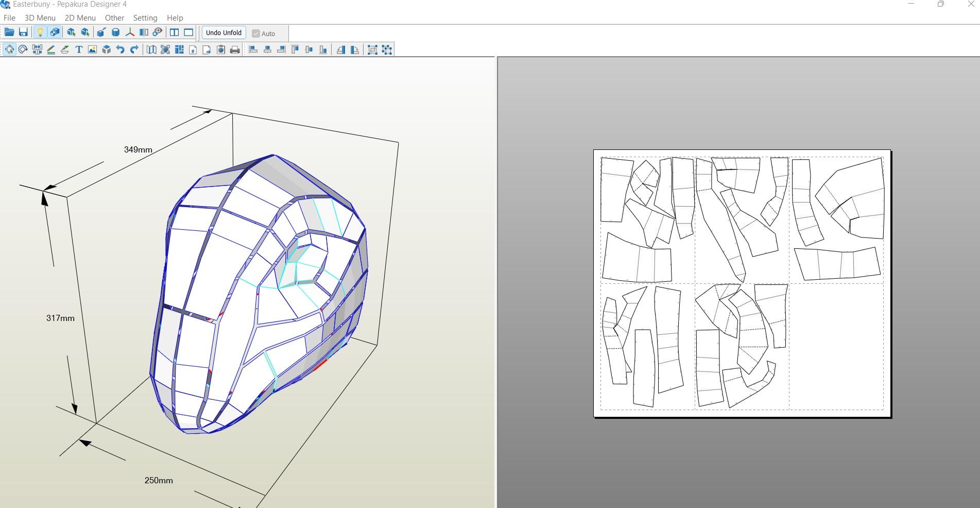Rotate selected part counterclockwise
This screenshot has height=508, width=980.
pyautogui.click(x=341, y=50)
